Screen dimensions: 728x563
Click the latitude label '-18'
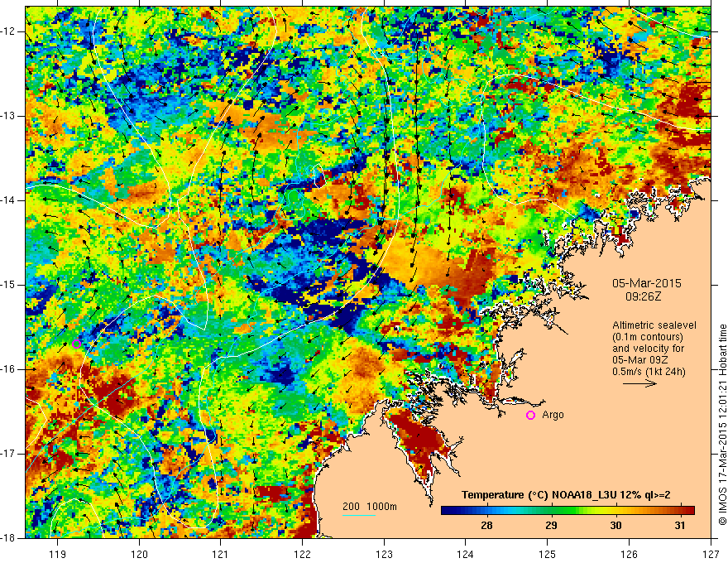[x=10, y=537]
